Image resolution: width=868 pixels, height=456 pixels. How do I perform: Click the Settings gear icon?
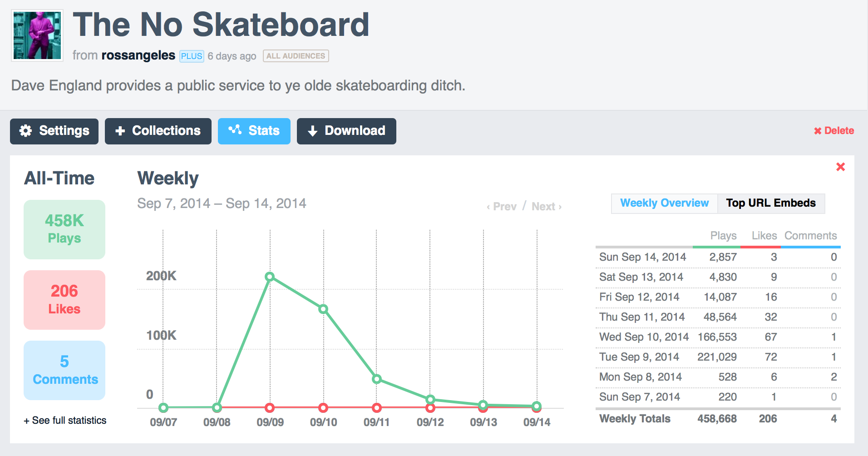[x=26, y=131]
